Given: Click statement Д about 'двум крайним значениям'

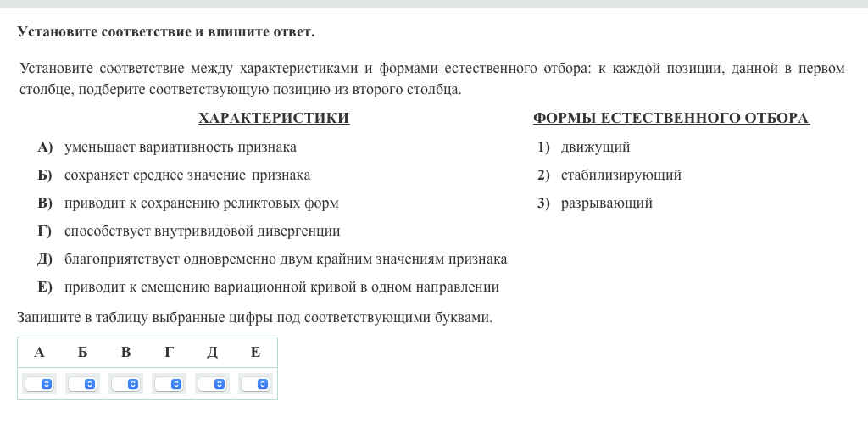Looking at the screenshot, I should [285, 259].
